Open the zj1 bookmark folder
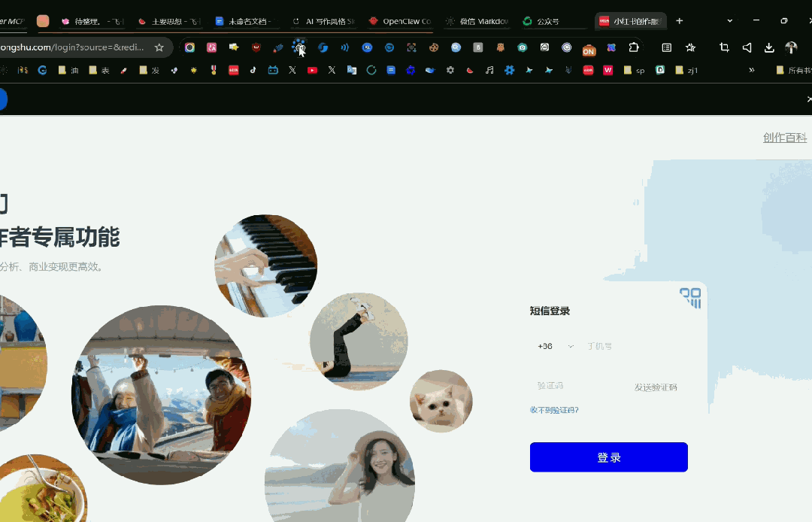812x522 pixels. [x=686, y=70]
